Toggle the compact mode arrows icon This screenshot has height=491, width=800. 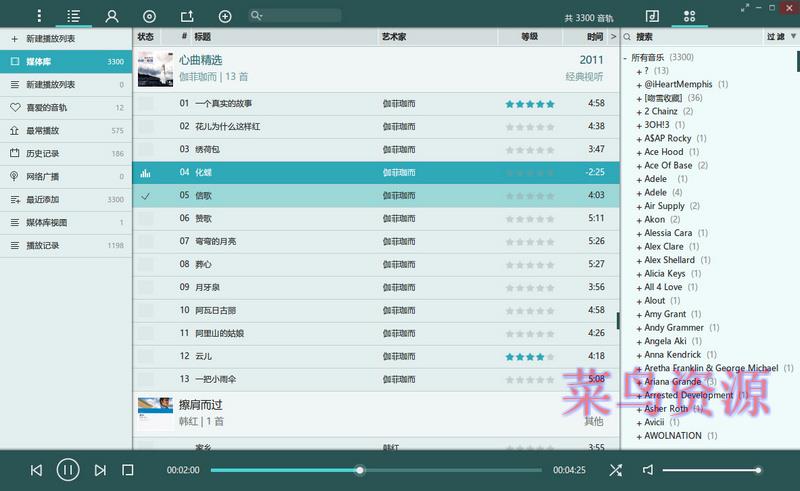point(745,8)
